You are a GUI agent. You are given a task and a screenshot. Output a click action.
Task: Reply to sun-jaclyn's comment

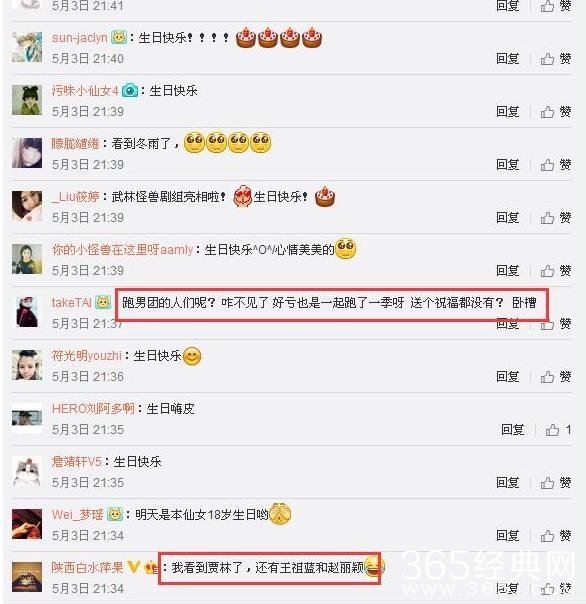coord(507,59)
